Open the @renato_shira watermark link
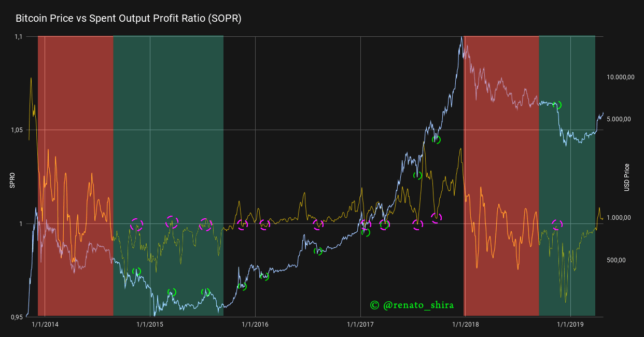 [x=413, y=305]
